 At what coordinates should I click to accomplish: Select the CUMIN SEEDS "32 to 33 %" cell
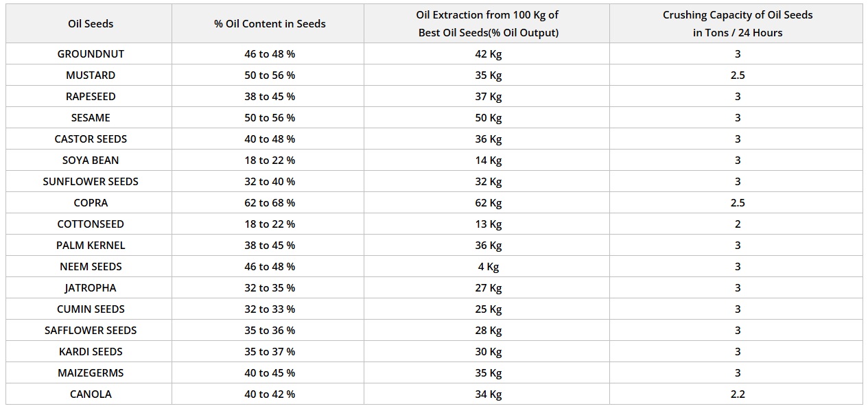coord(270,309)
